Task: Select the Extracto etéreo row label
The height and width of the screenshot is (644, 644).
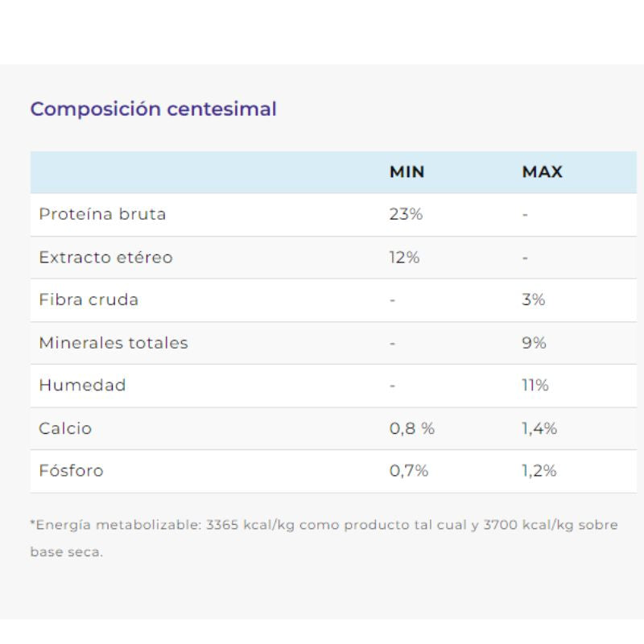Action: click(105, 258)
